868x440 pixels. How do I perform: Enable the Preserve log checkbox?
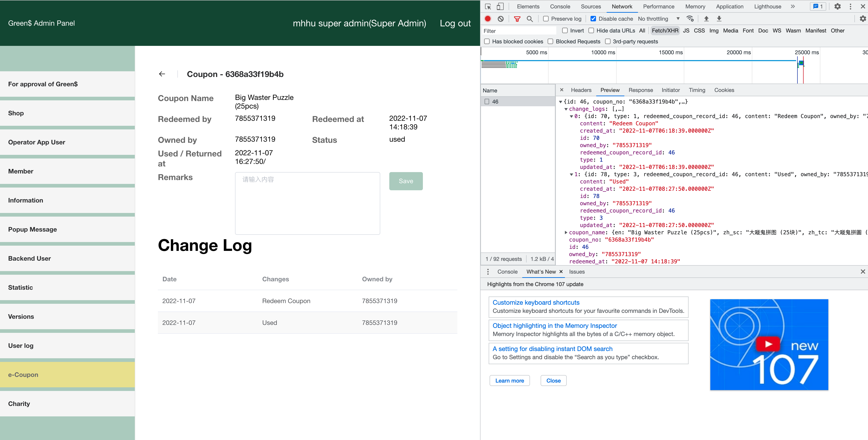pyautogui.click(x=546, y=19)
